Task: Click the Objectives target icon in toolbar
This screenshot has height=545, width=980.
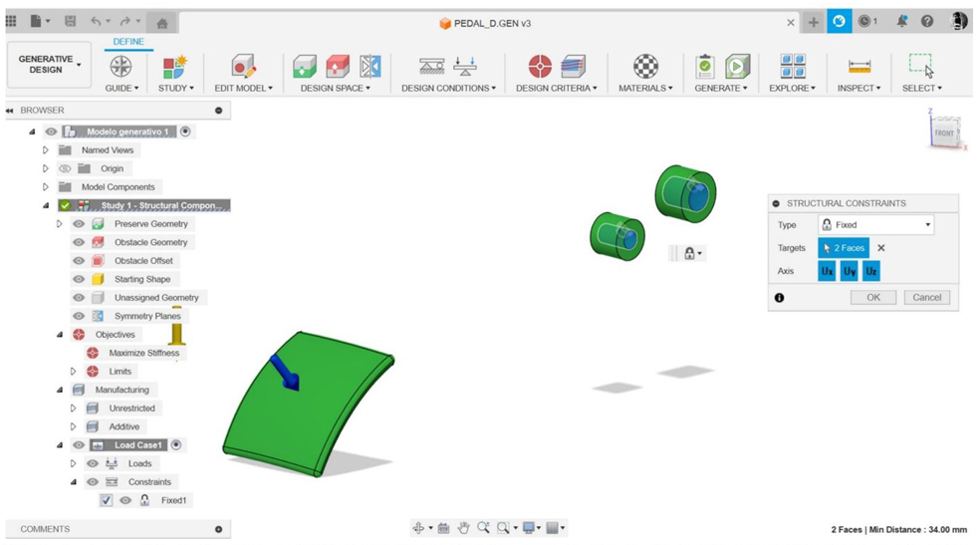Action: [x=540, y=66]
